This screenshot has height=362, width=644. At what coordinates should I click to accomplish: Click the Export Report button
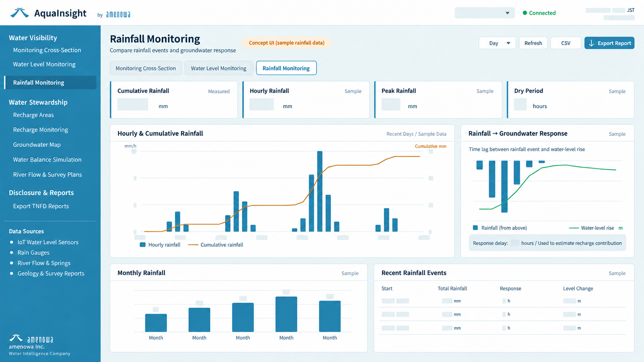point(609,43)
